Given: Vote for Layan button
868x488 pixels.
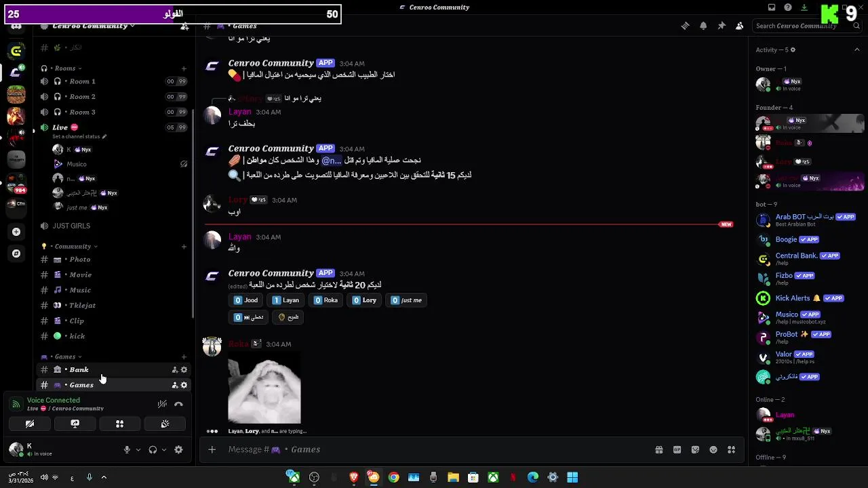Looking at the screenshot, I should coord(285,300).
